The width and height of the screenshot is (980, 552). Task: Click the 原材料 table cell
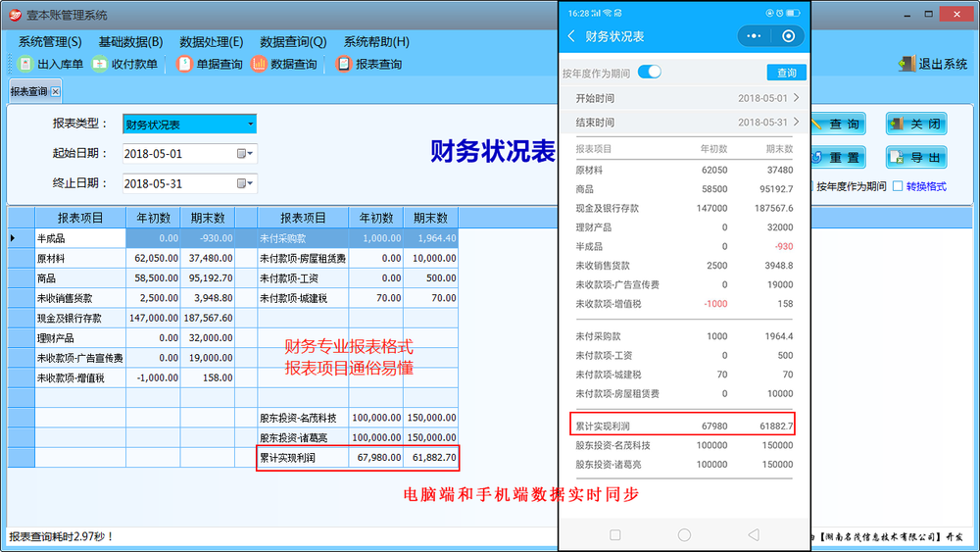pos(80,258)
